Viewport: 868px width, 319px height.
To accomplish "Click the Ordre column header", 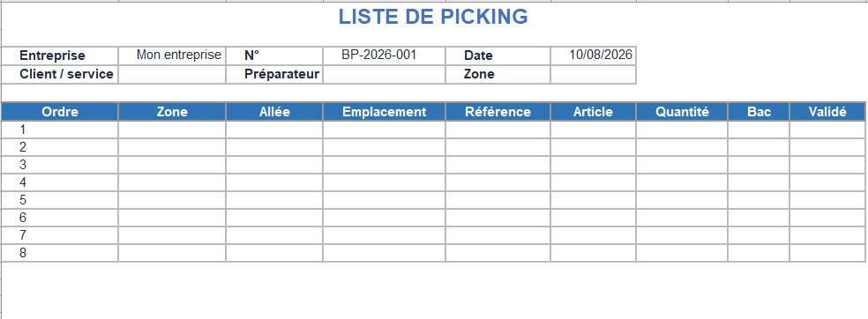I will (x=60, y=112).
